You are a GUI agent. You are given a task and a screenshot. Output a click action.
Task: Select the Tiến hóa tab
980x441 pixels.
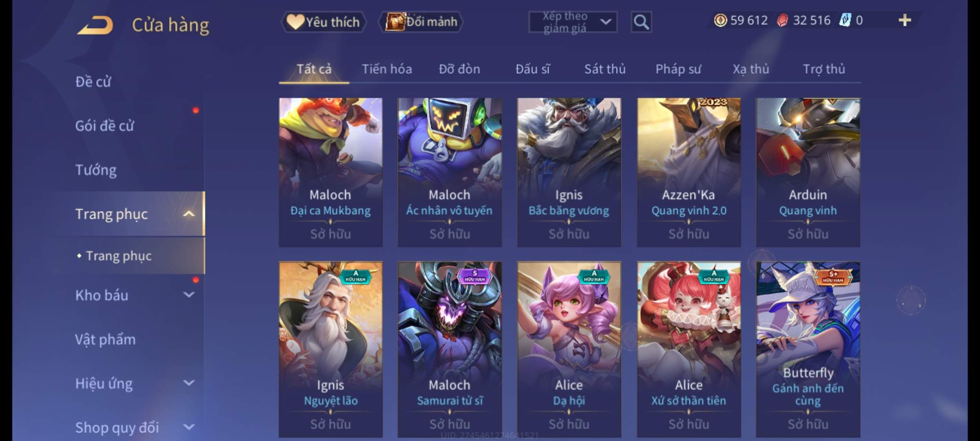click(x=387, y=69)
